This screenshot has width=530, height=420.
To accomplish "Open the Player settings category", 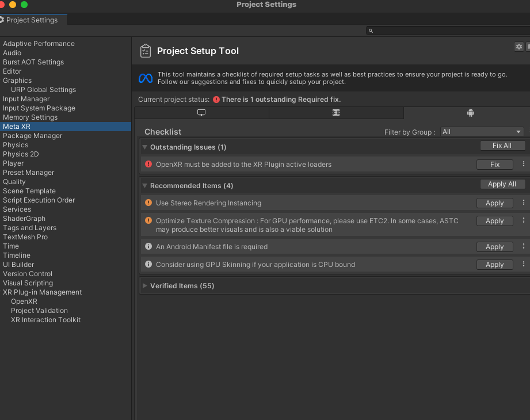I will 13,163.
